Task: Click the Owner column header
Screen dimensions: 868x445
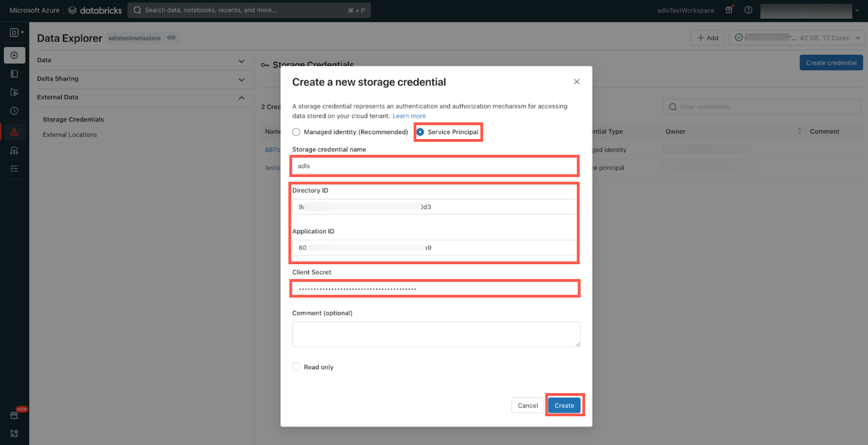Action: point(675,132)
